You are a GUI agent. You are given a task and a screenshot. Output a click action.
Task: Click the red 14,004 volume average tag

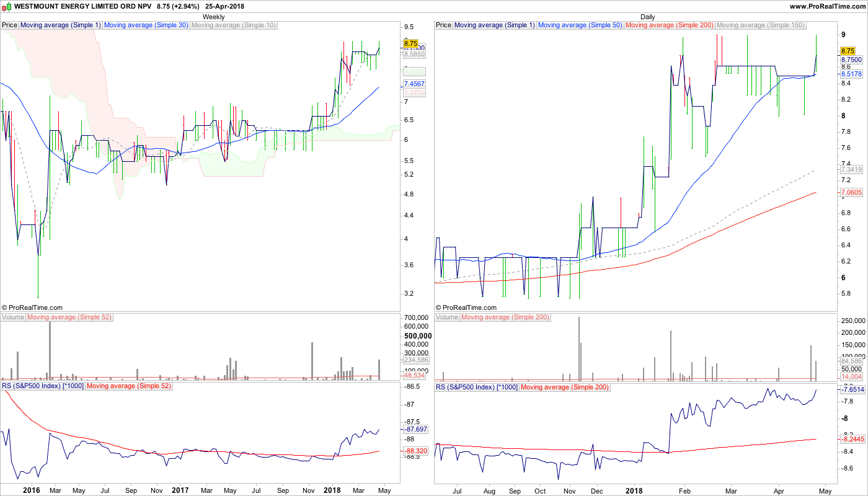click(851, 376)
